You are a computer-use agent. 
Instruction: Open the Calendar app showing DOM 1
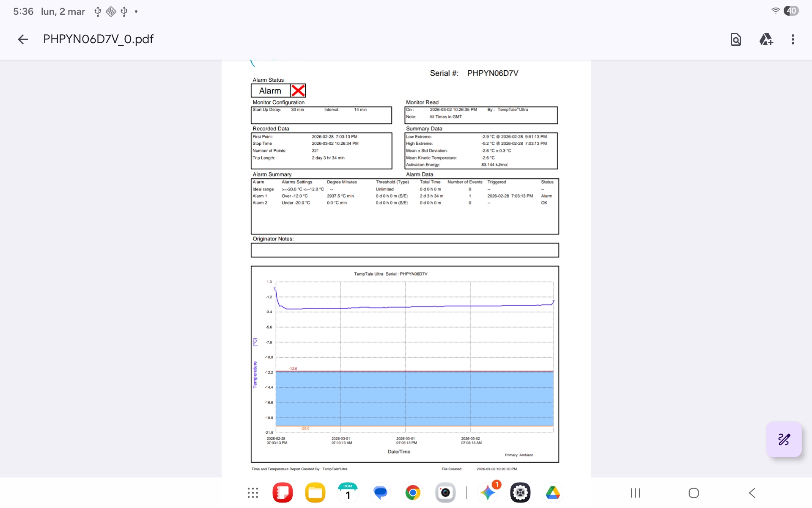[348, 493]
